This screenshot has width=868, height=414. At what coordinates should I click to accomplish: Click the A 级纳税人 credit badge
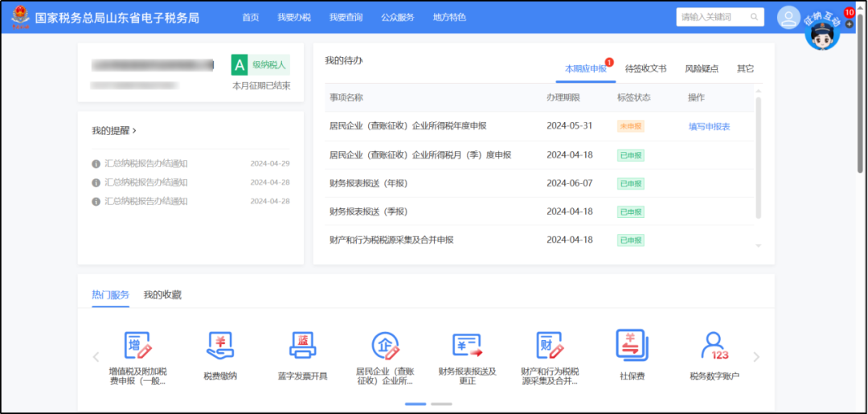tap(260, 65)
